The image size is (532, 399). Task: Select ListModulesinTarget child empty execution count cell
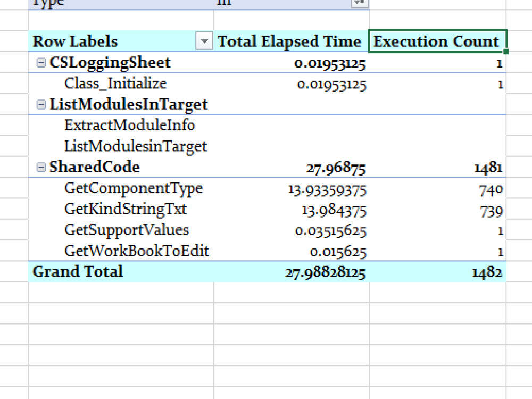(x=438, y=146)
